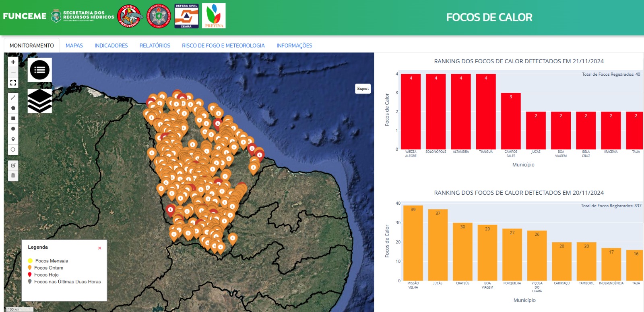Image resolution: width=644 pixels, height=312 pixels.
Task: Open the round list menu button
Action: (x=39, y=70)
